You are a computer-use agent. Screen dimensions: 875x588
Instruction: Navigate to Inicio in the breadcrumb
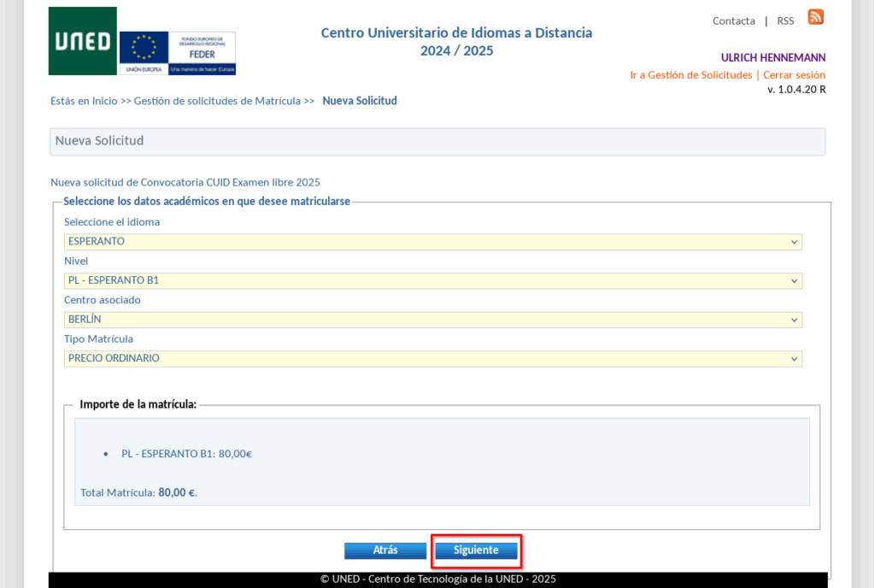[x=105, y=101]
